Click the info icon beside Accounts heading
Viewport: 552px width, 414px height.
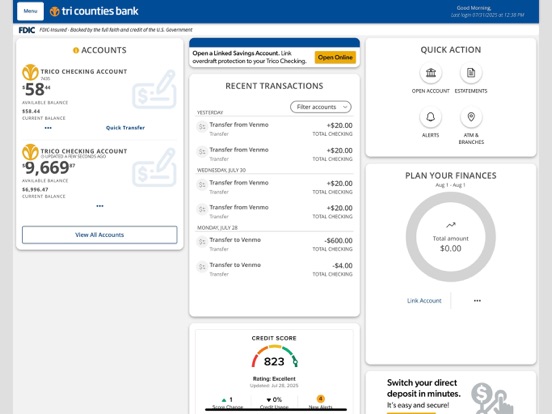click(x=76, y=50)
